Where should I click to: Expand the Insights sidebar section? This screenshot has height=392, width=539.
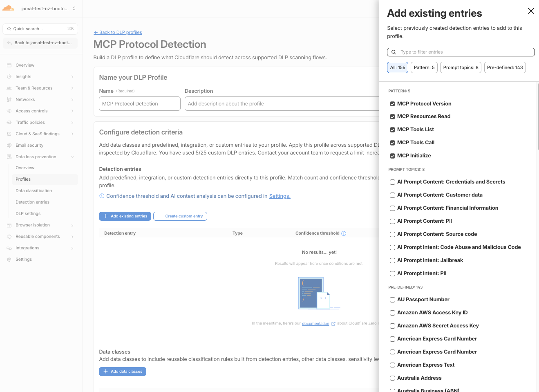pyautogui.click(x=72, y=77)
